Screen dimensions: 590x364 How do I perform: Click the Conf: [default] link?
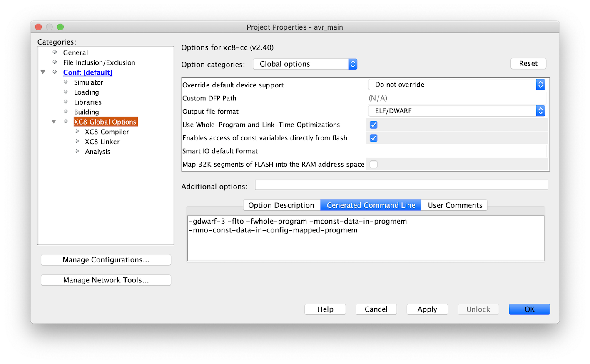pos(87,72)
